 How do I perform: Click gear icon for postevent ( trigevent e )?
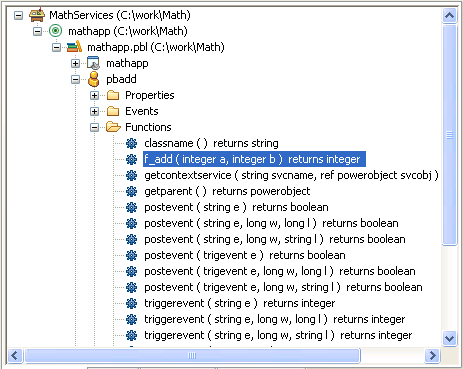[x=132, y=255]
